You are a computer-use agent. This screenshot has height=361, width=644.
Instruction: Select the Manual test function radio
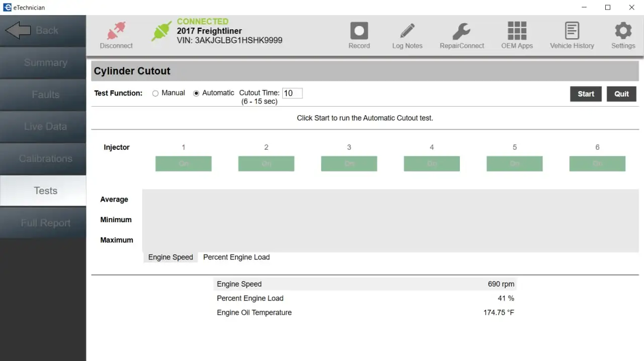[x=155, y=94]
